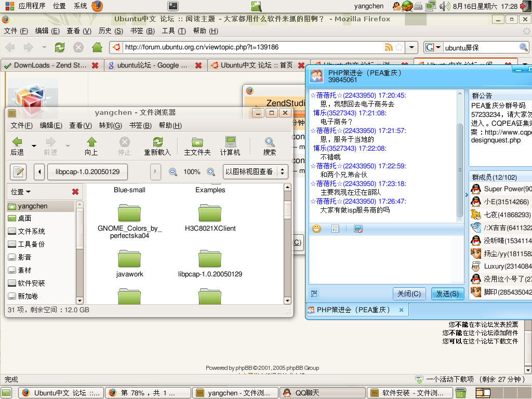Open Home Folder from file browser toolbar

tap(197, 146)
